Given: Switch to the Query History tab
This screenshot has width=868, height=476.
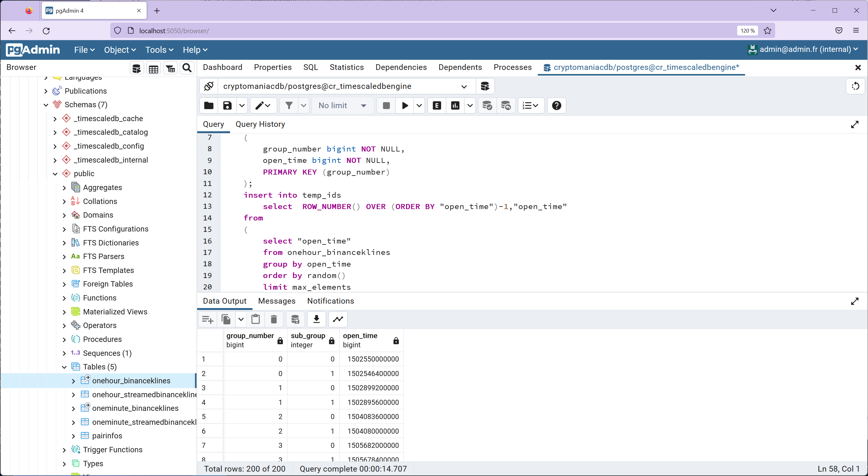Looking at the screenshot, I should 260,125.
